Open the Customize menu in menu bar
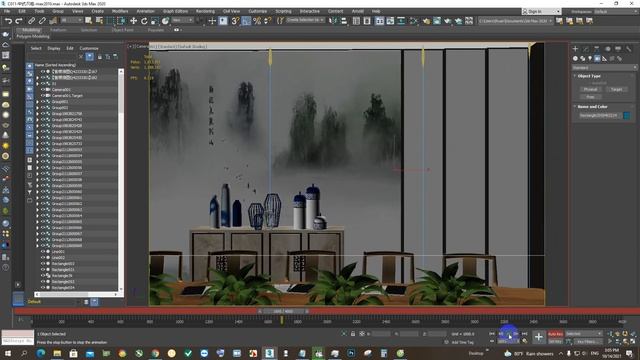This screenshot has width=640, height=360. click(258, 11)
